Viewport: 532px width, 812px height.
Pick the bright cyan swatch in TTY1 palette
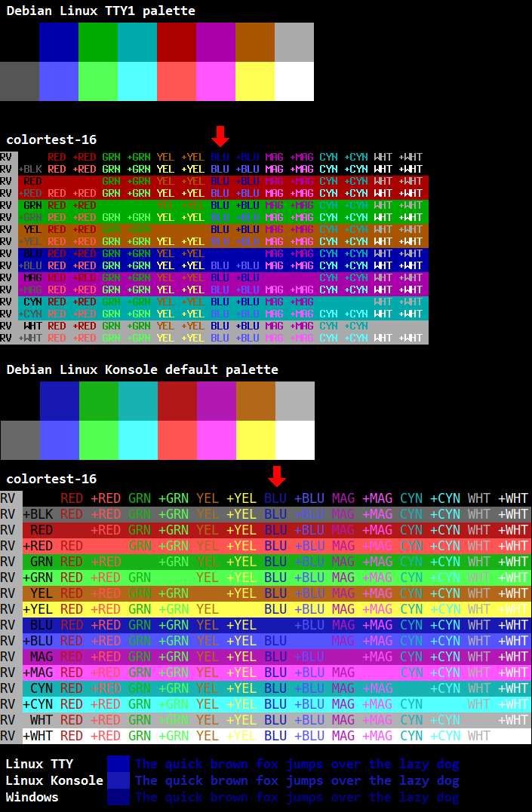tap(137, 81)
